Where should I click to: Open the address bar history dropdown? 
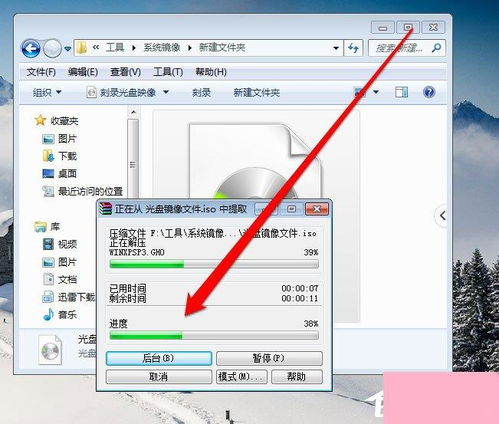coord(336,48)
